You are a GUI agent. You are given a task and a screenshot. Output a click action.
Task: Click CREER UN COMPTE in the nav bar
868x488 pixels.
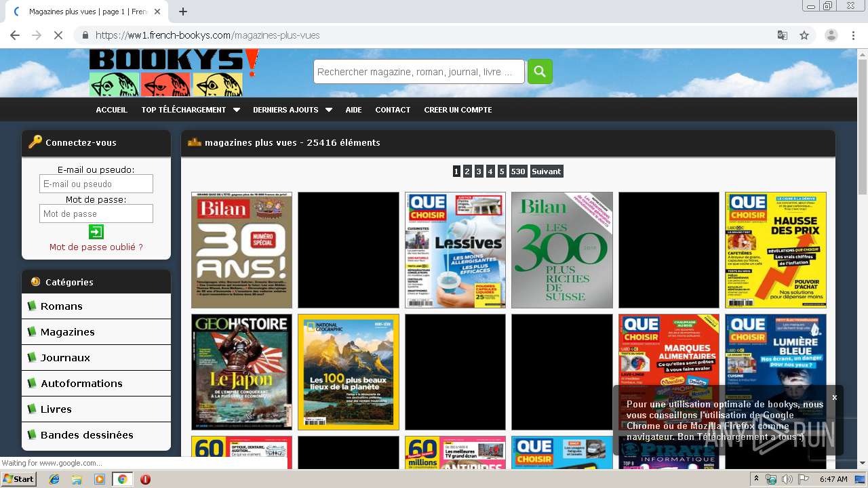click(458, 110)
